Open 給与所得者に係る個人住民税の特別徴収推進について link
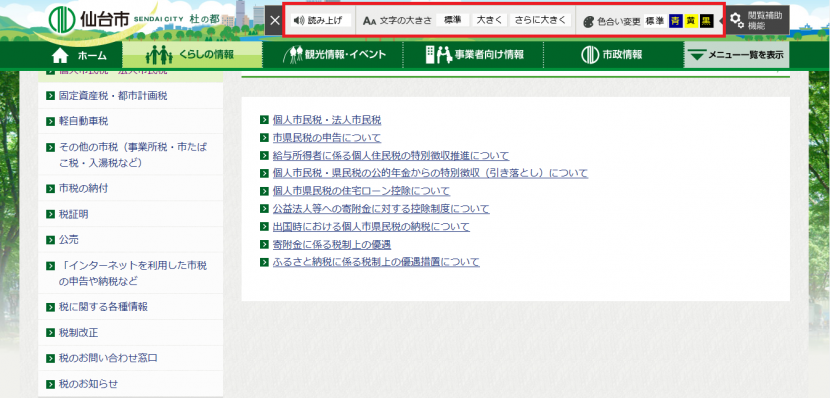Viewport: 830px width, 398px height. (x=391, y=156)
